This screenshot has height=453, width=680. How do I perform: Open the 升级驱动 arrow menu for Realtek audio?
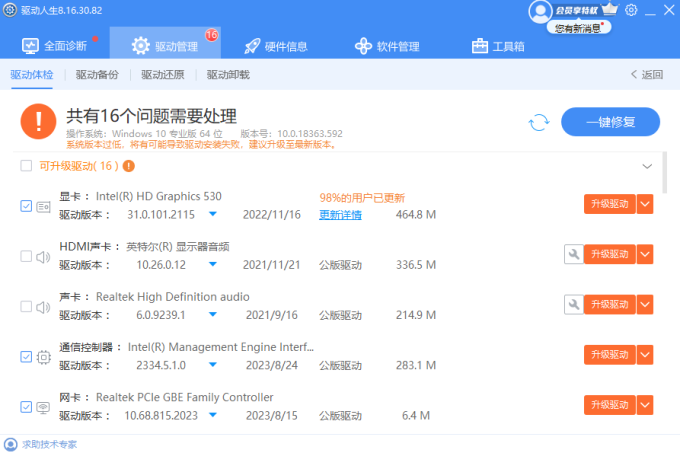[x=645, y=305]
